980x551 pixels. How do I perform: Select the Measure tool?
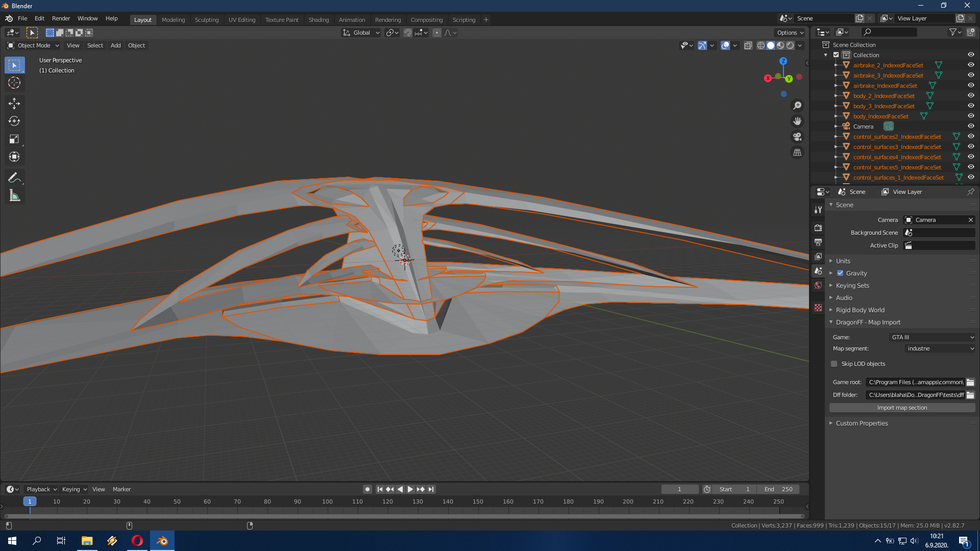(x=14, y=196)
